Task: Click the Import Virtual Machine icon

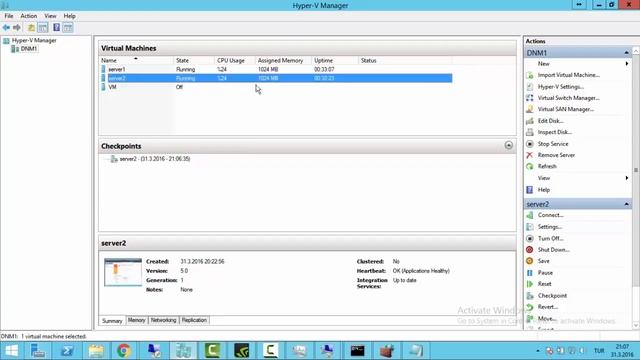Action: pyautogui.click(x=530, y=76)
